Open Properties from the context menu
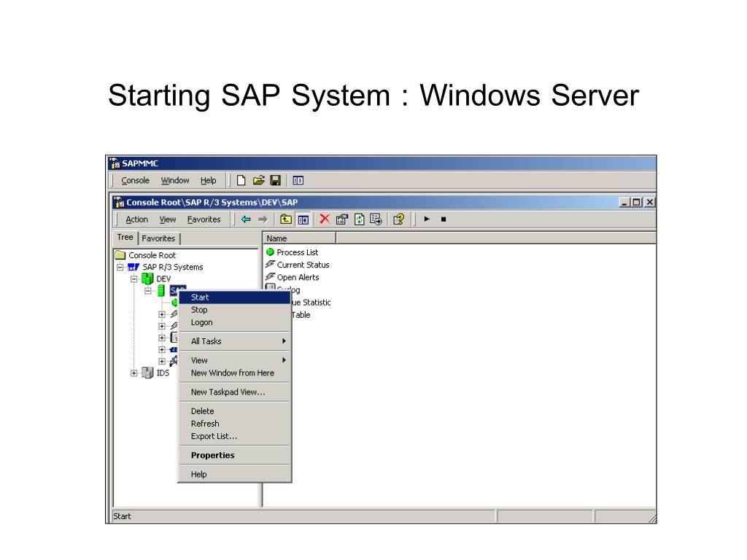The height and width of the screenshot is (560, 747). tap(234, 455)
